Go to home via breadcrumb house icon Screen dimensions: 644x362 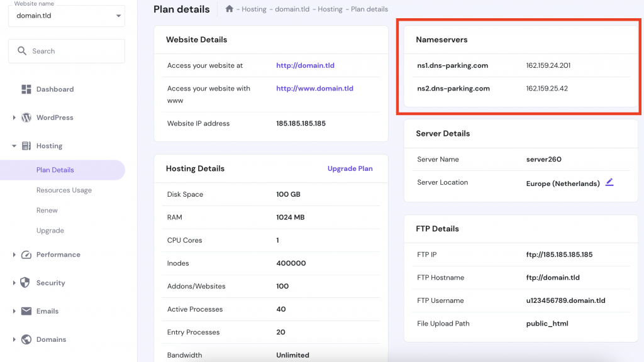click(230, 9)
